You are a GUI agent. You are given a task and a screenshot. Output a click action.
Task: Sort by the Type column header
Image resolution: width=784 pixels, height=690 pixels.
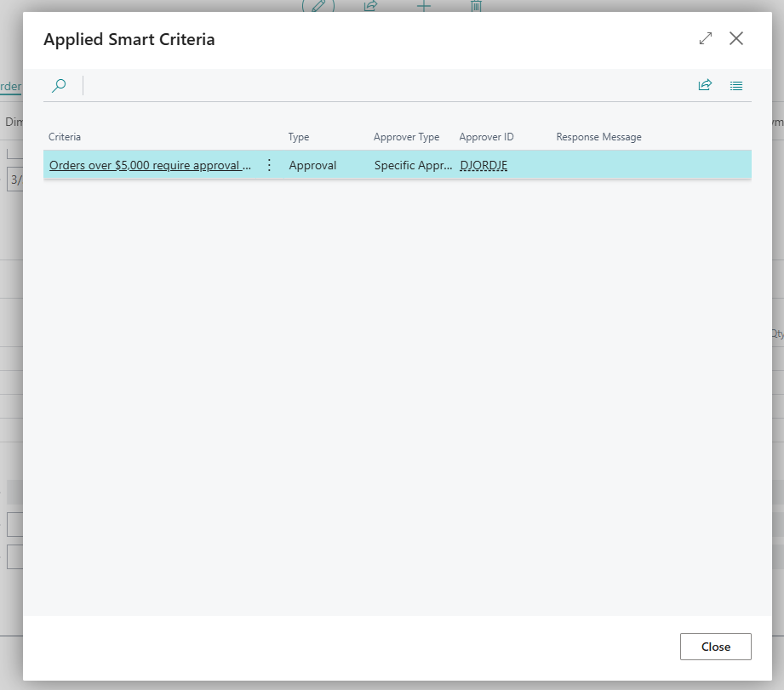[298, 136]
